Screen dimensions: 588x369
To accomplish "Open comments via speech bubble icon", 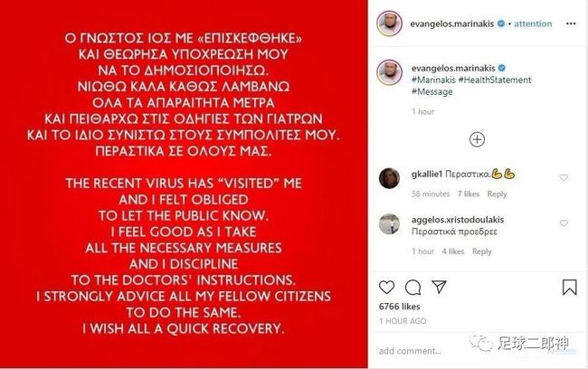I will click(x=413, y=288).
